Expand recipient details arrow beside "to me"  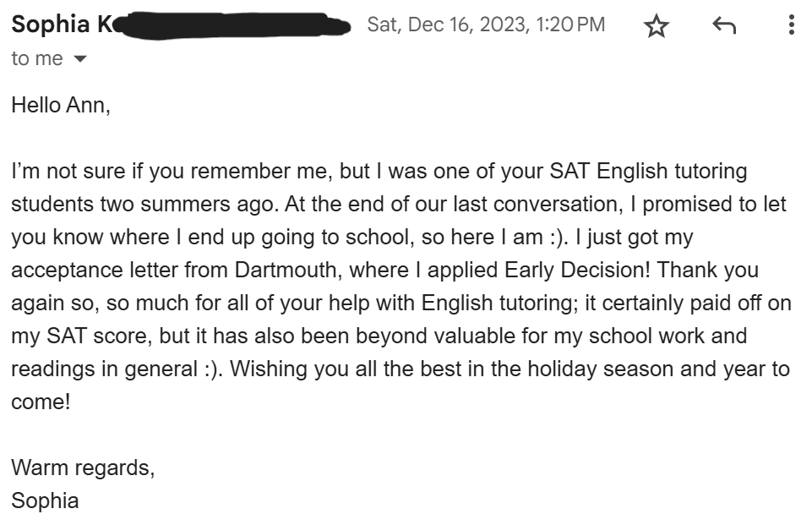(81, 59)
